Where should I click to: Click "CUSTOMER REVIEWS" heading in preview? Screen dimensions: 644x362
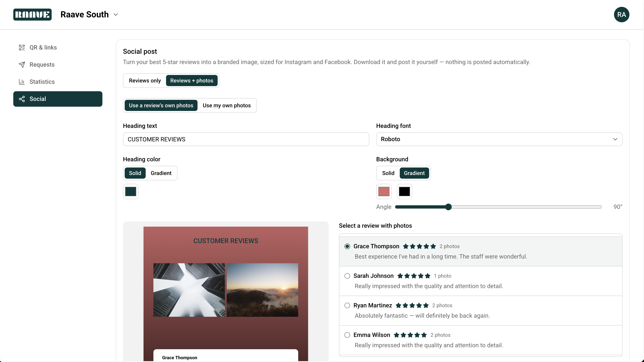226,241
